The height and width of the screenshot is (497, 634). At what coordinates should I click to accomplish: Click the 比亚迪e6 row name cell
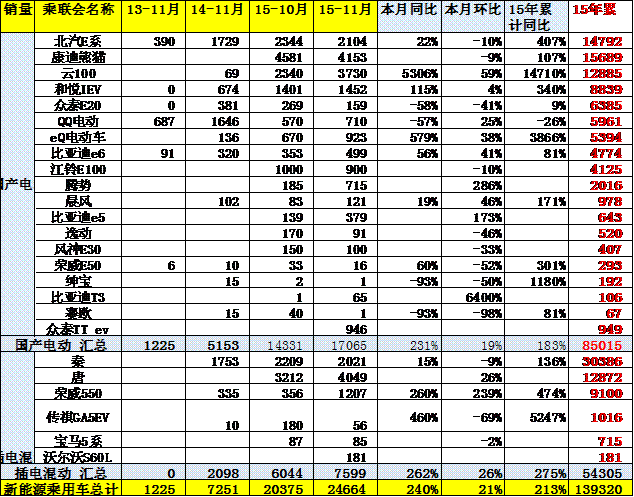78,153
